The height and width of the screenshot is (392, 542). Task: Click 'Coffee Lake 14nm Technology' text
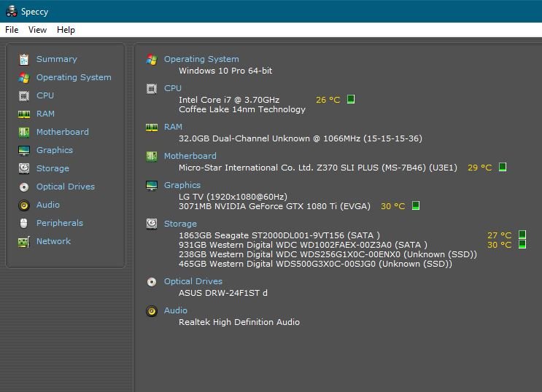[x=242, y=109]
